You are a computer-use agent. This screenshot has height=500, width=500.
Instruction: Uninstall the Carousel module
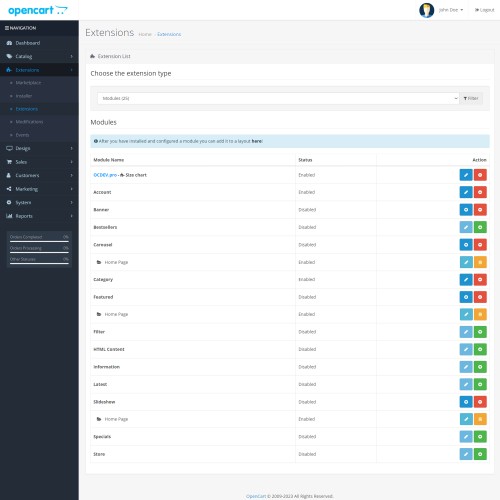pyautogui.click(x=480, y=245)
